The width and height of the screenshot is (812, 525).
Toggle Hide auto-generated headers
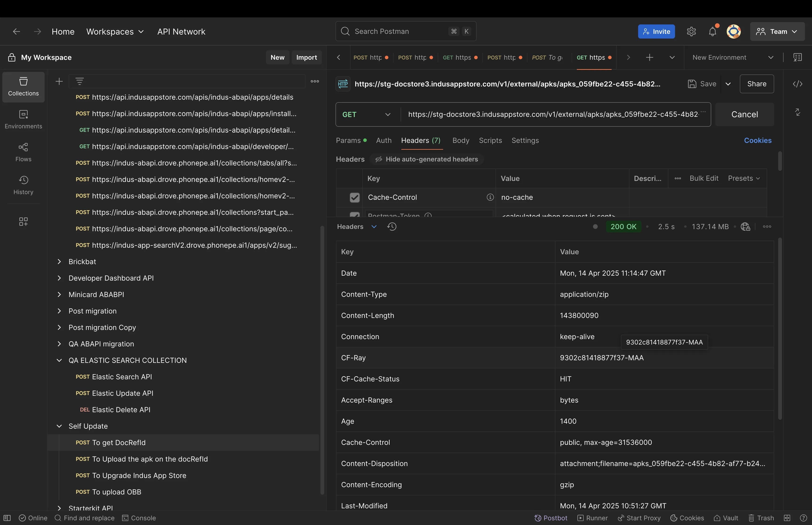tap(427, 159)
